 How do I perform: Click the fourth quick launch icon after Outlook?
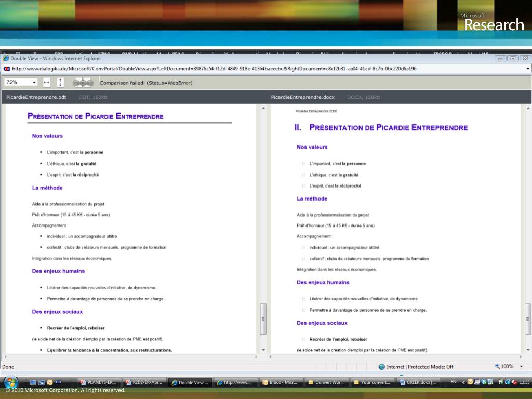58,382
